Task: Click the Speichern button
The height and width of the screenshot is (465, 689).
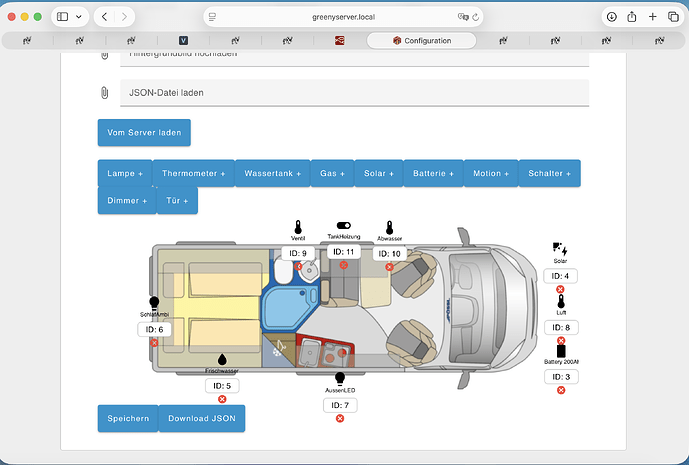Action: point(127,418)
